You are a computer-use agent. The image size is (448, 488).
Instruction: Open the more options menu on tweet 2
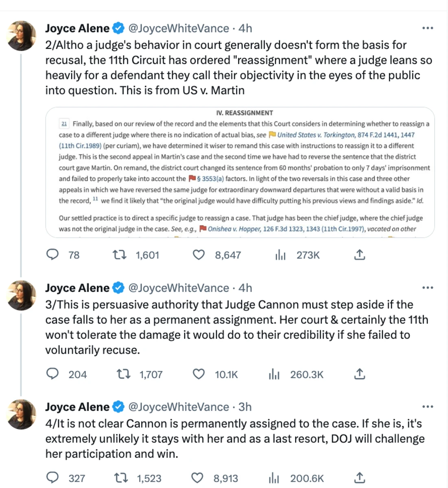[428, 28]
